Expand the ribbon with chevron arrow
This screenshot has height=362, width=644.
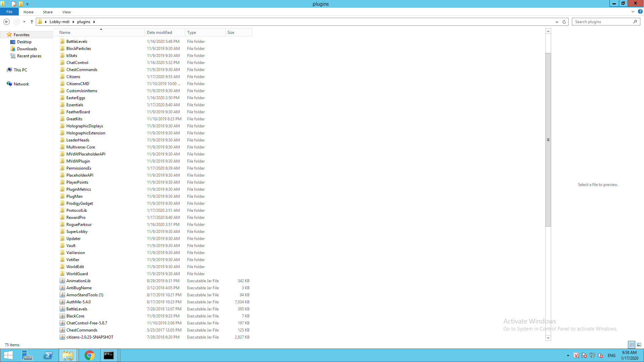pyautogui.click(x=633, y=12)
